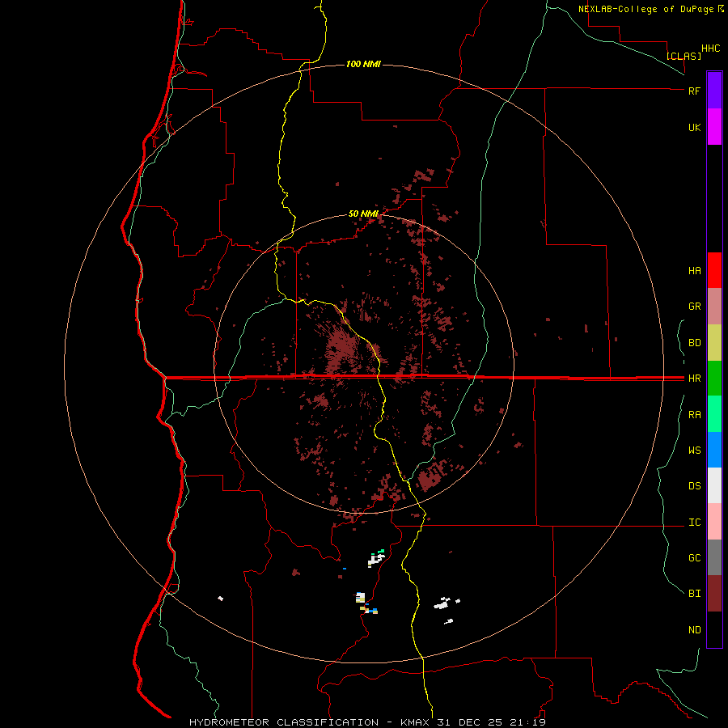Click the RA light green legend swatch
728x728 pixels.
714,414
